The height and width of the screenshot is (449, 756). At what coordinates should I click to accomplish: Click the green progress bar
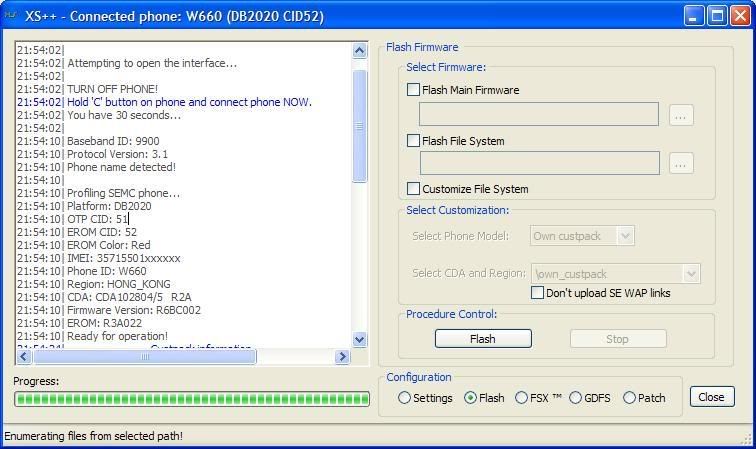(192, 399)
